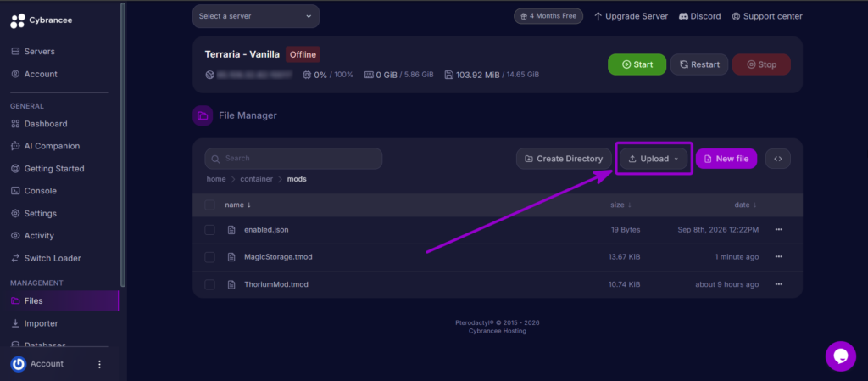Expand the Select a server dropdown
The image size is (868, 381).
tap(256, 16)
